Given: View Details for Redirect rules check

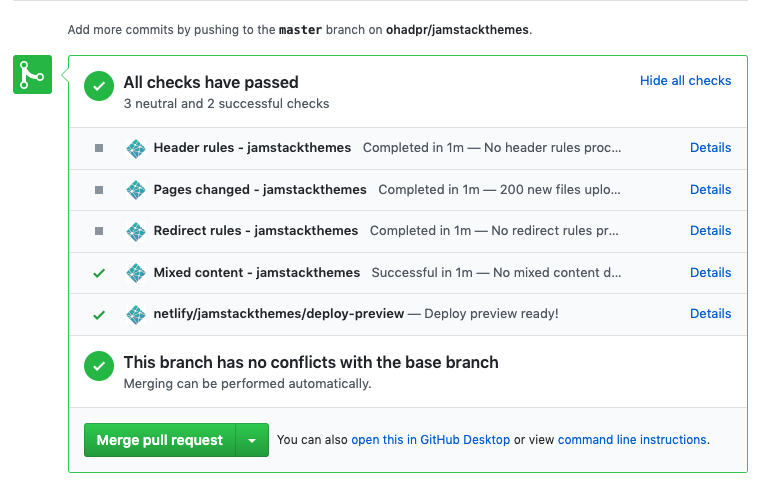Looking at the screenshot, I should 710,231.
